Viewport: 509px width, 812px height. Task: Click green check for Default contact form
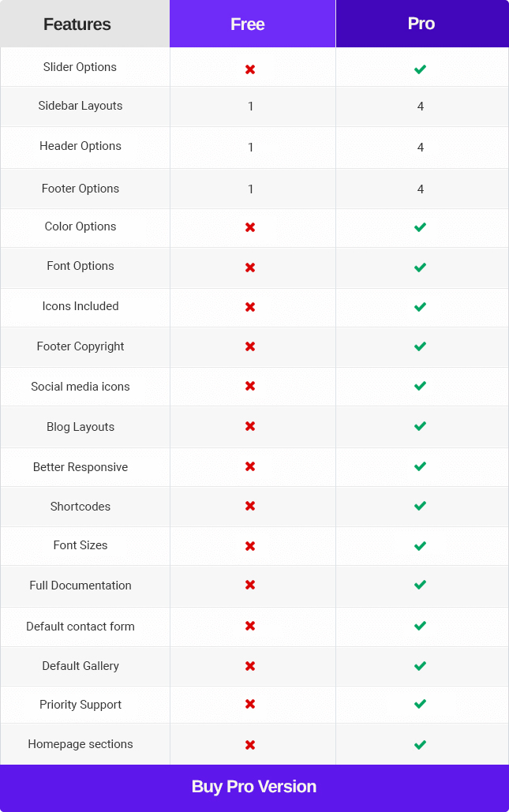(420, 626)
